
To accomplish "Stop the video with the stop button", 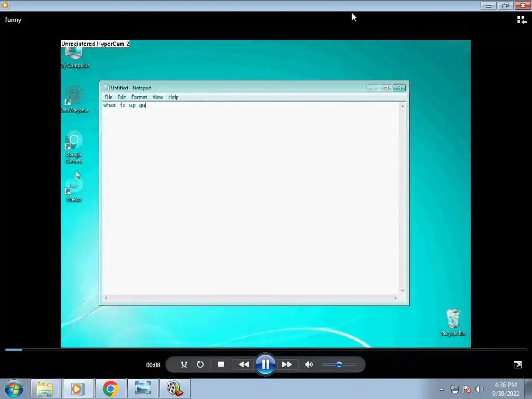I will tap(221, 364).
